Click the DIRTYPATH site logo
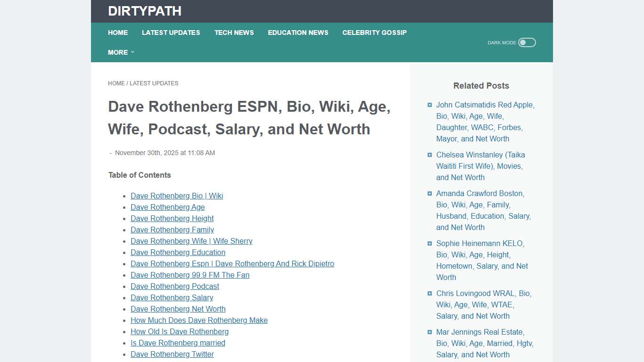This screenshot has width=644, height=362. pos(144,11)
